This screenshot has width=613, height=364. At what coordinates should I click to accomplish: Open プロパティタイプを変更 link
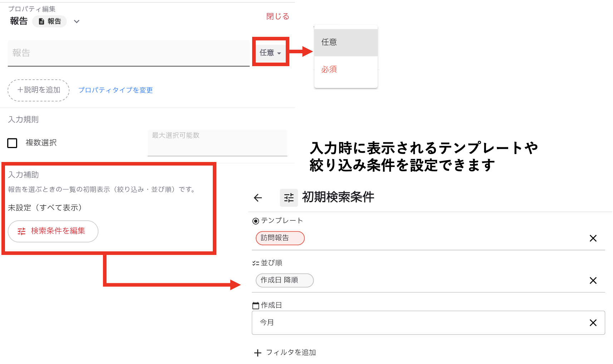[116, 90]
